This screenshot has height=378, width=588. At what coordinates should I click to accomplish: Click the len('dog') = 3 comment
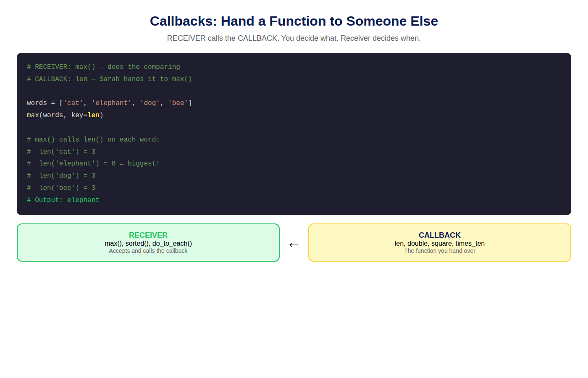click(61, 176)
